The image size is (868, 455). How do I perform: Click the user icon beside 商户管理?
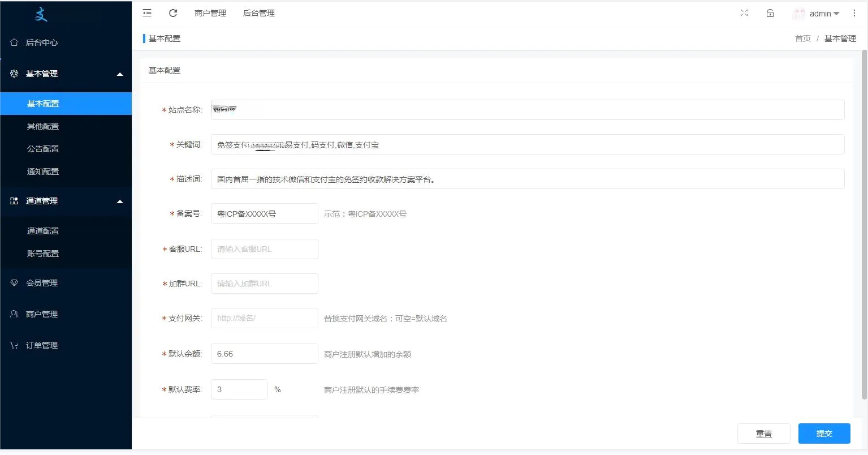tap(14, 314)
